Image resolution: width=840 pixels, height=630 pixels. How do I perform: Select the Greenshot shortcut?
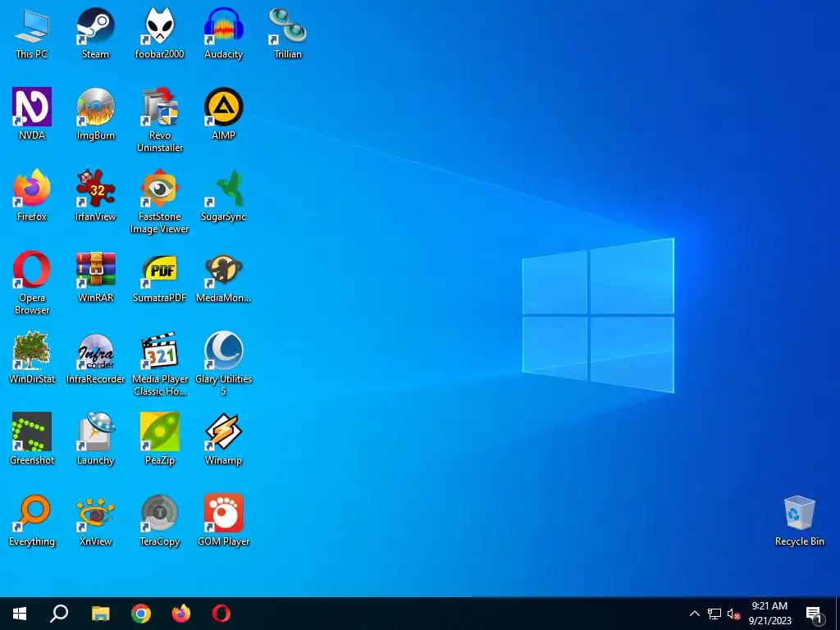32,439
